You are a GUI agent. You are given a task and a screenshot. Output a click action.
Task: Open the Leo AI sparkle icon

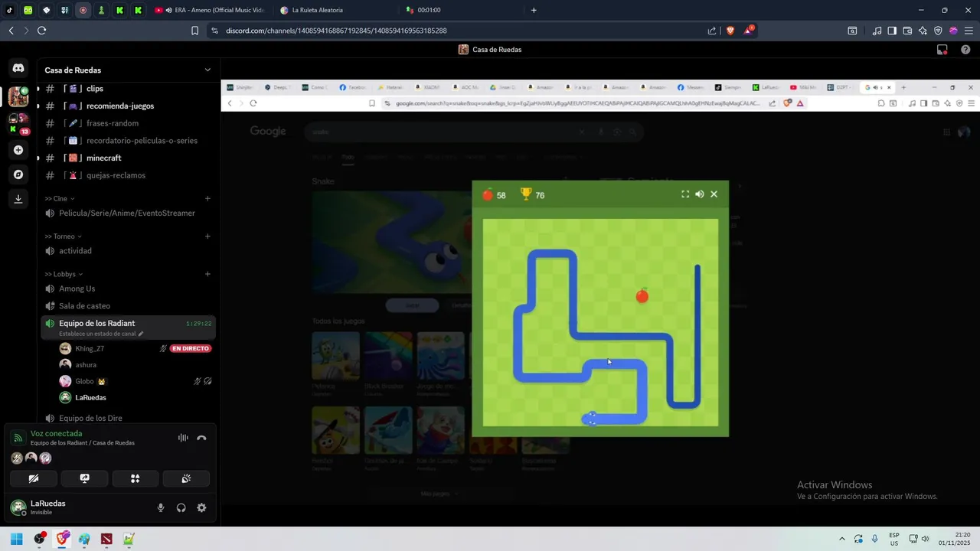tap(923, 31)
